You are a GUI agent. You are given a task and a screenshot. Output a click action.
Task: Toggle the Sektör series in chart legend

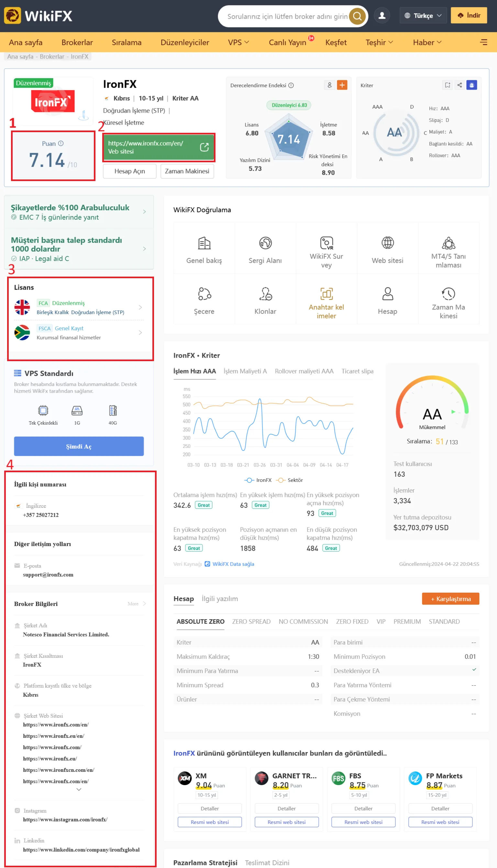290,480
